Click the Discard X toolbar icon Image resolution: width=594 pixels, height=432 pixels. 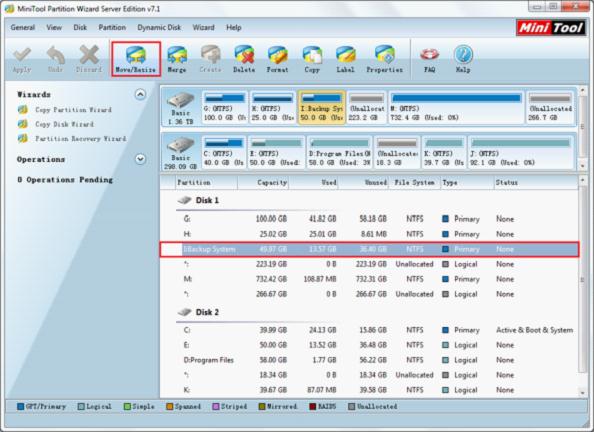point(89,55)
